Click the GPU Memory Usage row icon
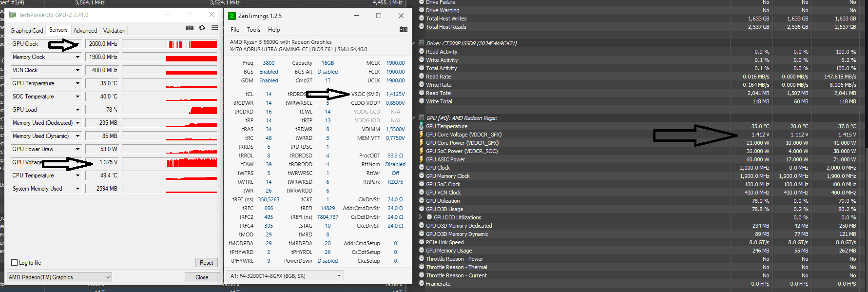 tap(422, 251)
